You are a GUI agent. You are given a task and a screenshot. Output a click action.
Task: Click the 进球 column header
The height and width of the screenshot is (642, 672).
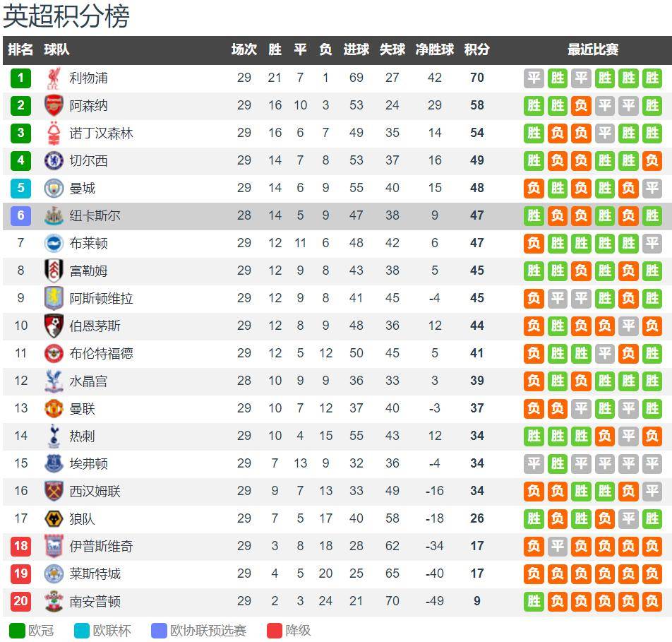(x=356, y=49)
